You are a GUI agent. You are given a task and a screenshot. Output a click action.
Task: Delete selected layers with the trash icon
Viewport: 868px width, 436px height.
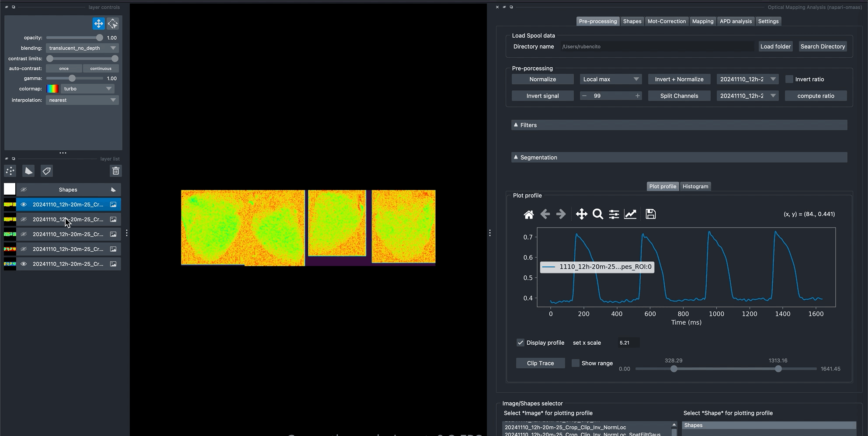[116, 171]
